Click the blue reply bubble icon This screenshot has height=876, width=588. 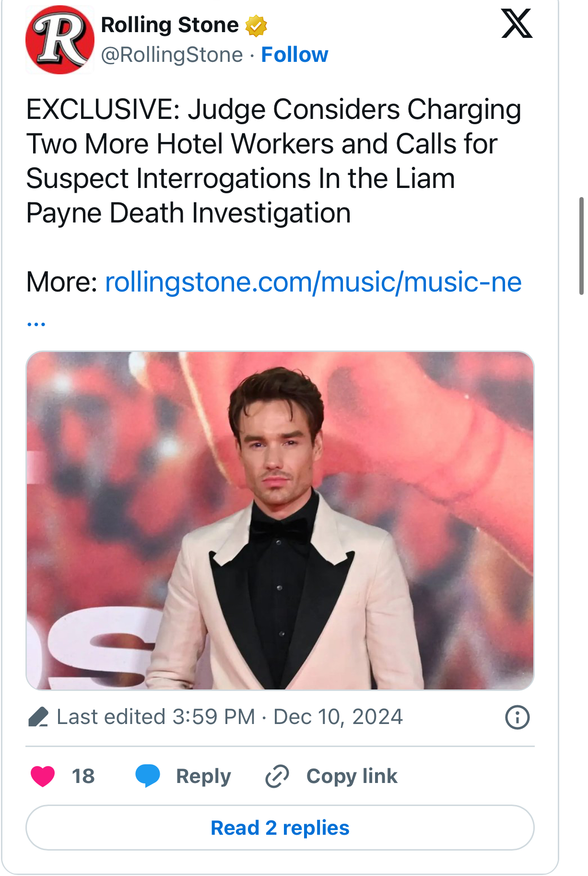point(148,775)
